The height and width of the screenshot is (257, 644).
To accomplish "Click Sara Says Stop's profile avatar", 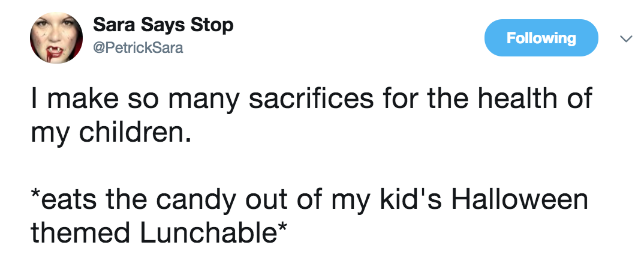I will point(57,37).
